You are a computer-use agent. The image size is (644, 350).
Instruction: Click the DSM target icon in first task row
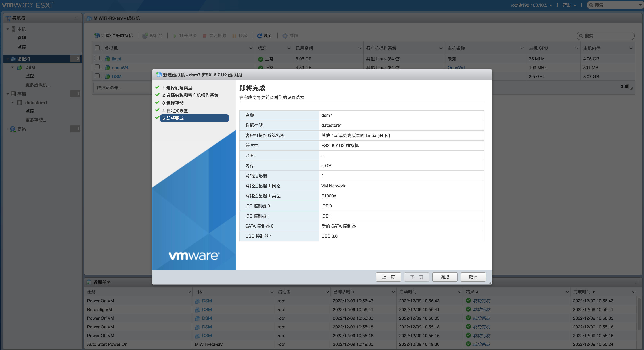pos(198,301)
